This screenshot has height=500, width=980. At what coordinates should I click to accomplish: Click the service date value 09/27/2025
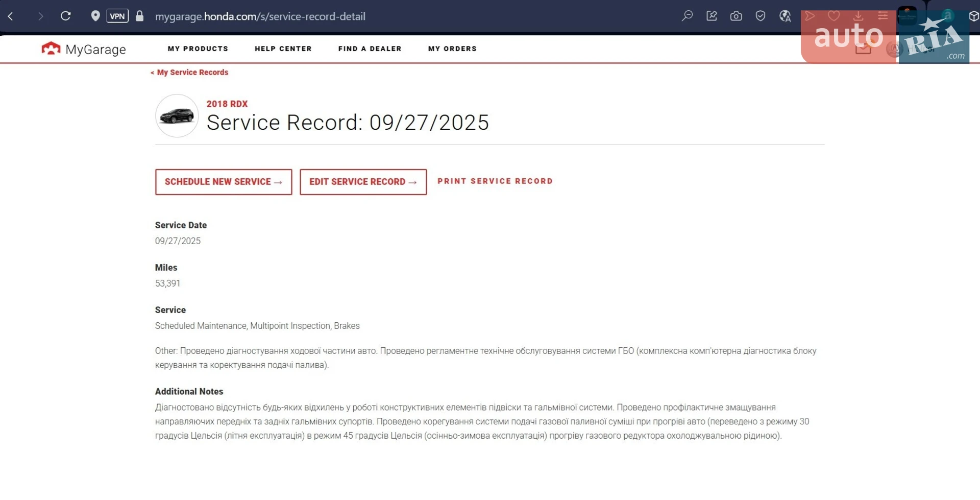tap(178, 241)
